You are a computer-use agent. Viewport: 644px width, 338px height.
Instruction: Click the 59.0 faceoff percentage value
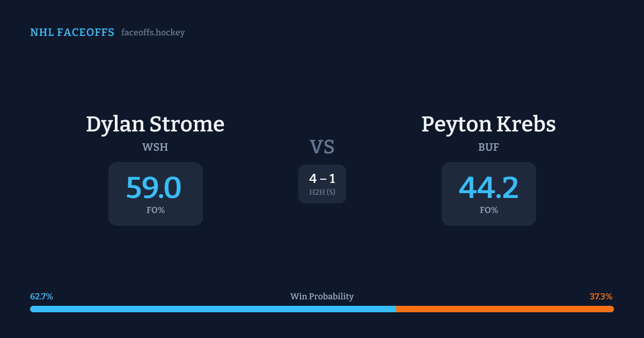point(154,188)
